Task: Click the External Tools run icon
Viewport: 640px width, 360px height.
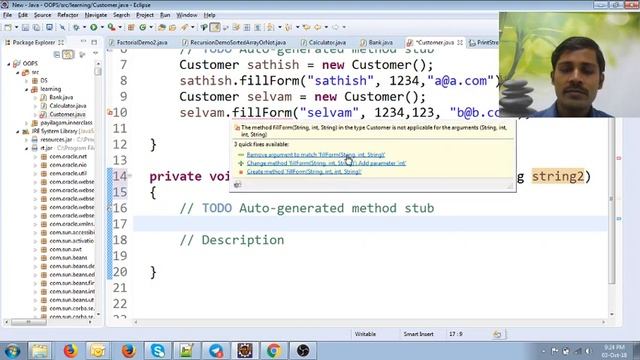Action: [x=111, y=27]
